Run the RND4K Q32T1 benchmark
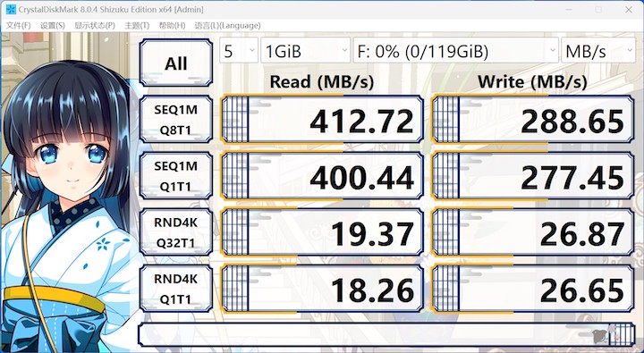The width and height of the screenshot is (644, 353). (176, 232)
